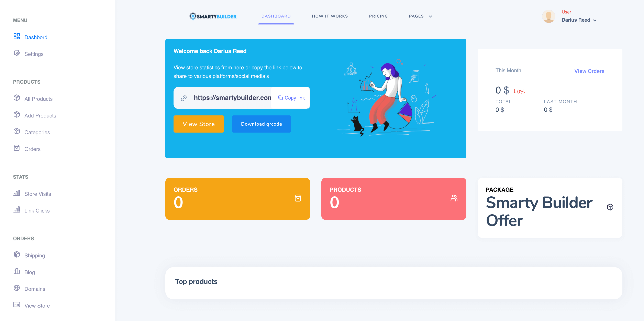Click the Add Products box icon
The height and width of the screenshot is (321, 644).
(x=16, y=115)
